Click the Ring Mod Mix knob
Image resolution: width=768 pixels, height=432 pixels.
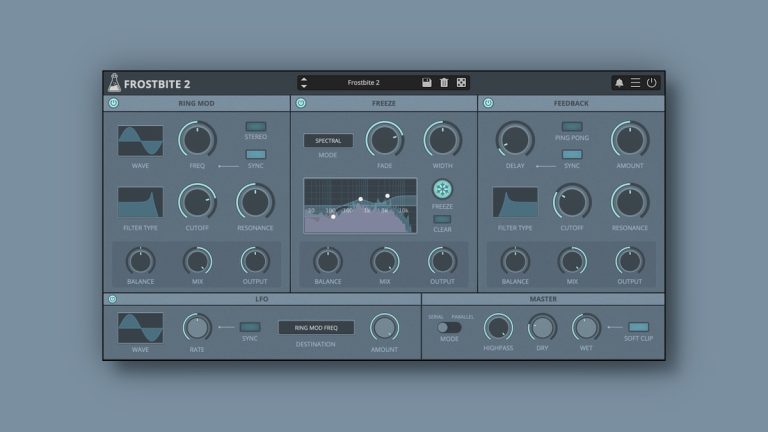[197, 261]
